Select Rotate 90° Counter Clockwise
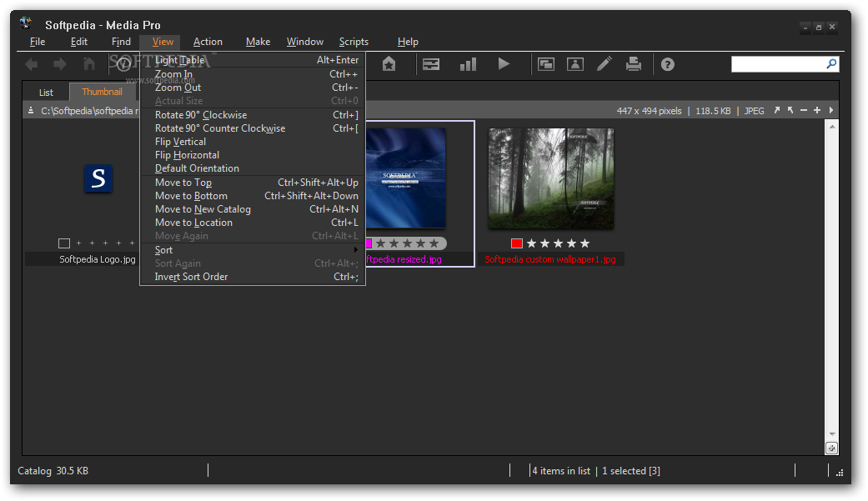 pos(253,128)
